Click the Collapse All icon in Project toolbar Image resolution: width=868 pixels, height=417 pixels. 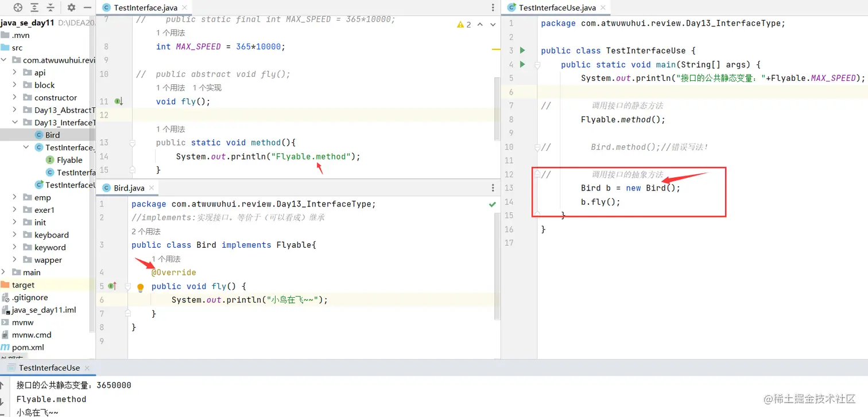click(x=51, y=7)
